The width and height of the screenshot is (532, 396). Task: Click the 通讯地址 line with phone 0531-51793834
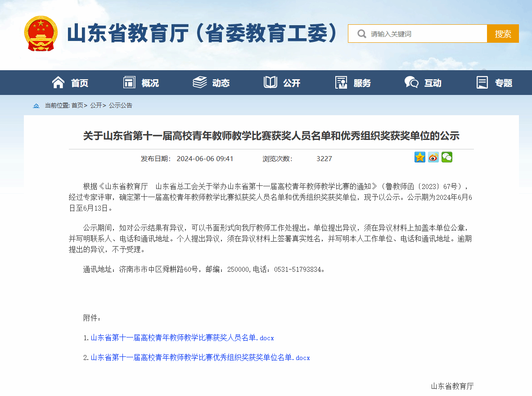204,270
